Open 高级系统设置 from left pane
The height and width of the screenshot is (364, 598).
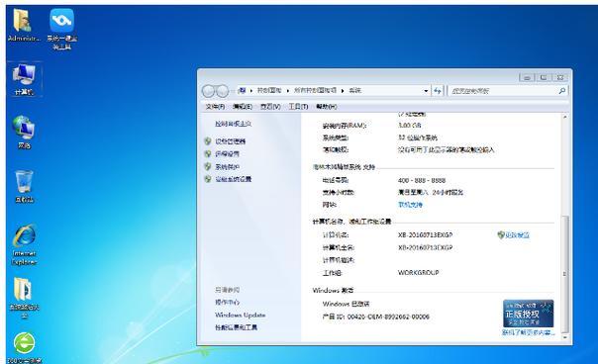point(234,179)
